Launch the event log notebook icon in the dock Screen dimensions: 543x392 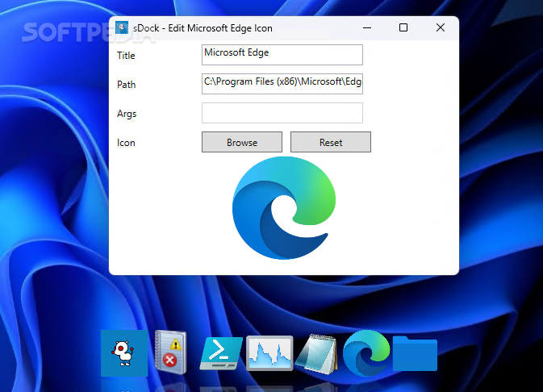click(171, 352)
